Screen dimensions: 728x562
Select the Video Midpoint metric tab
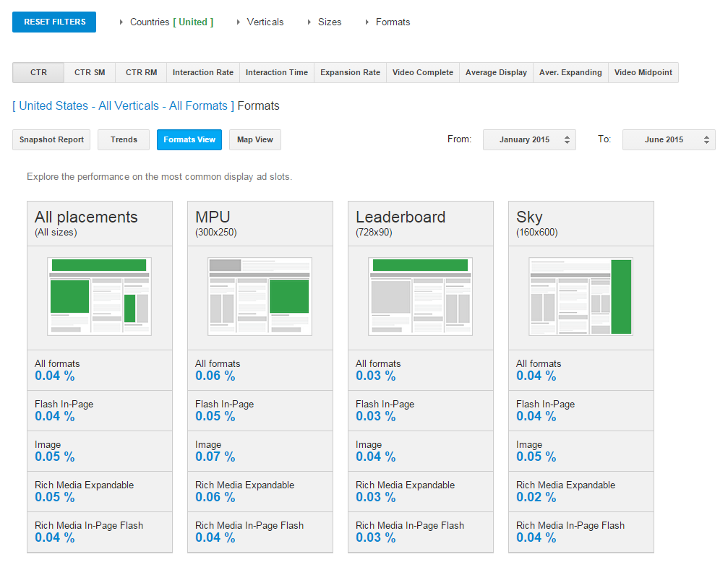tap(643, 73)
